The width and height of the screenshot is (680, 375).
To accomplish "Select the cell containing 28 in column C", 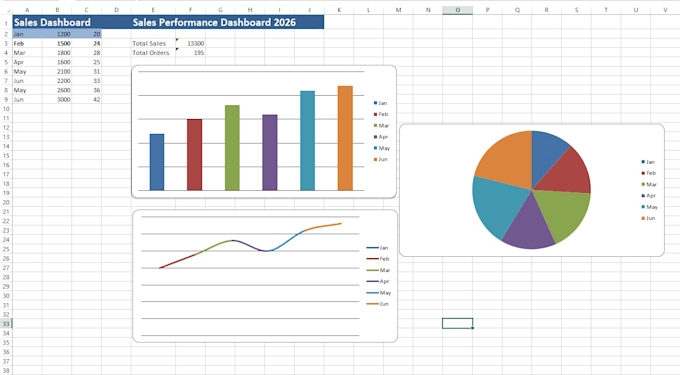I will pos(86,52).
